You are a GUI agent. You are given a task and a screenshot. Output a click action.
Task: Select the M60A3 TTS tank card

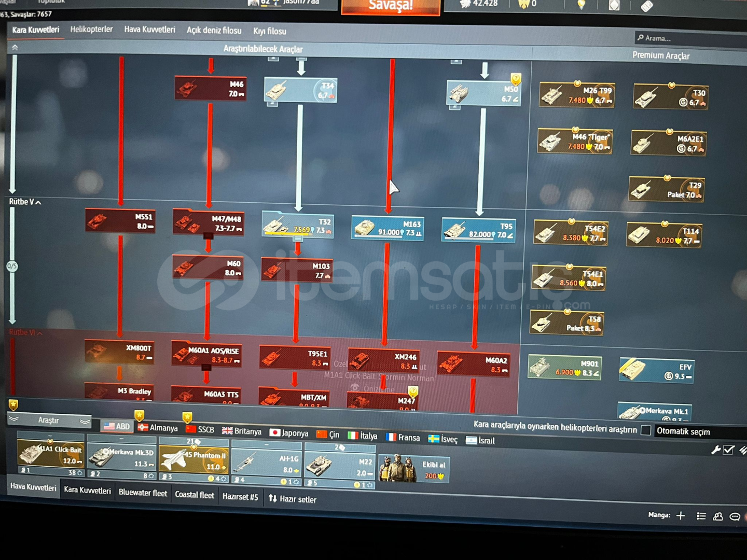(x=205, y=395)
